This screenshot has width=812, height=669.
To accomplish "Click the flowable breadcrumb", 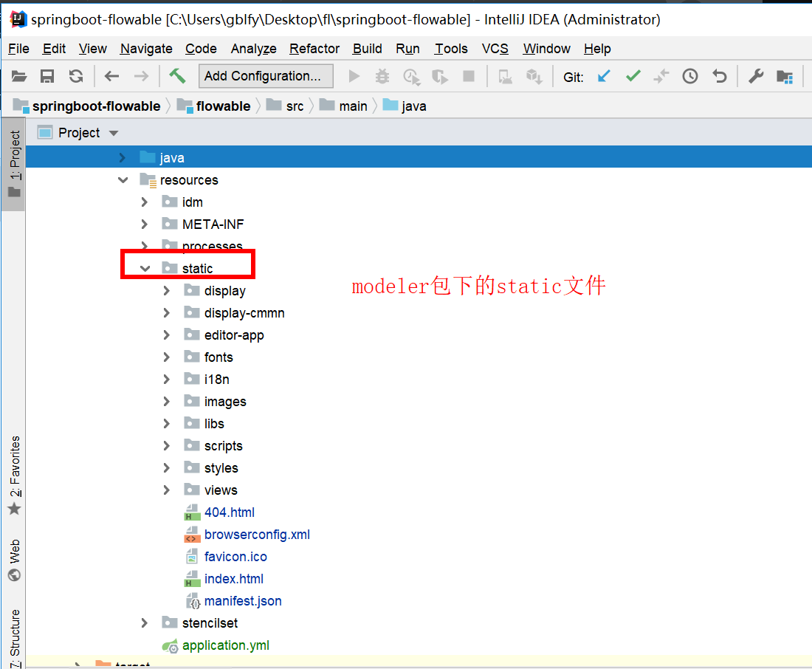I will [x=223, y=106].
